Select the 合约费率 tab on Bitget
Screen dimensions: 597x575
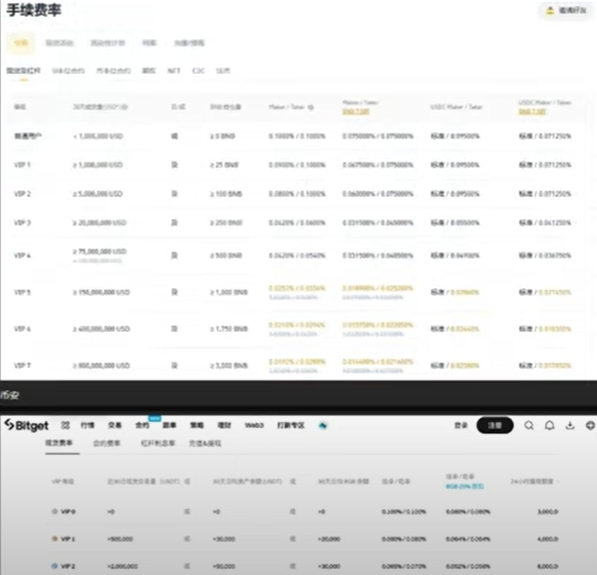[x=107, y=443]
